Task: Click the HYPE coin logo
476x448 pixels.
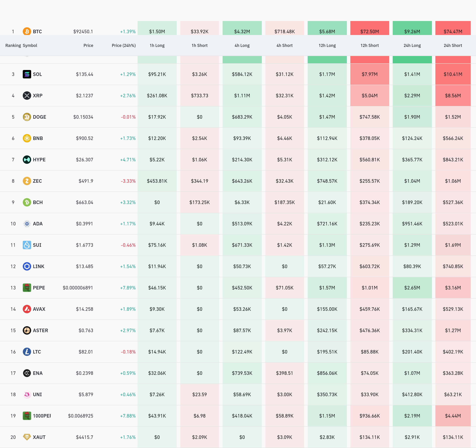Action: pos(27,159)
